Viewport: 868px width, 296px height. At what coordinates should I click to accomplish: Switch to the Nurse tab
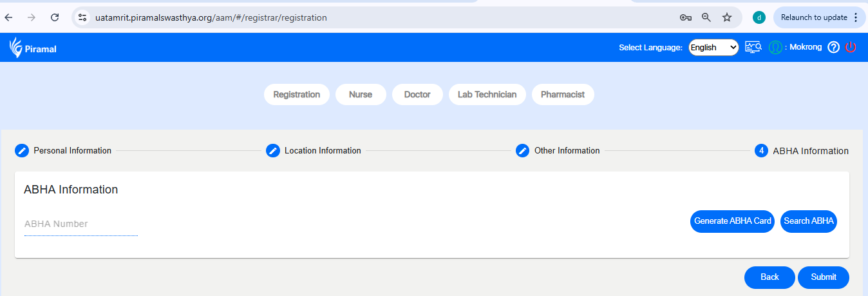pos(361,95)
